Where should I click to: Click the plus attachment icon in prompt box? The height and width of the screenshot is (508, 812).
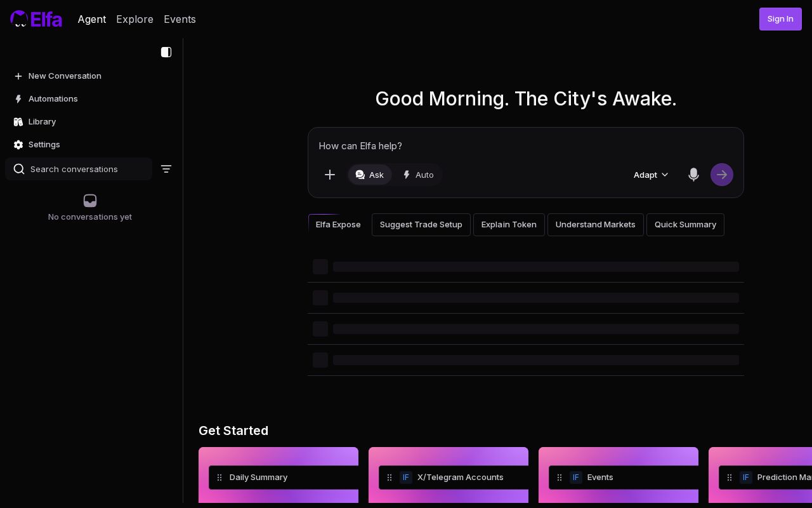click(x=330, y=175)
